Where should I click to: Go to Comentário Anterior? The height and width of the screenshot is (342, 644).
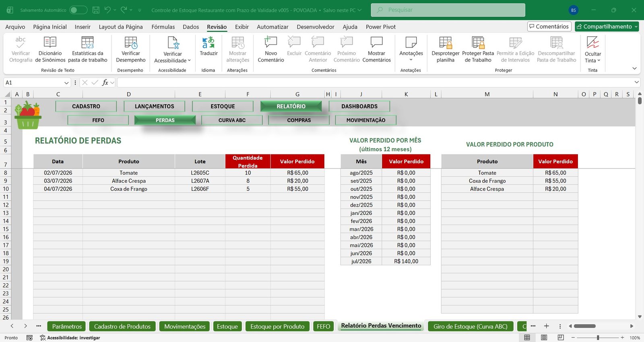(318, 49)
